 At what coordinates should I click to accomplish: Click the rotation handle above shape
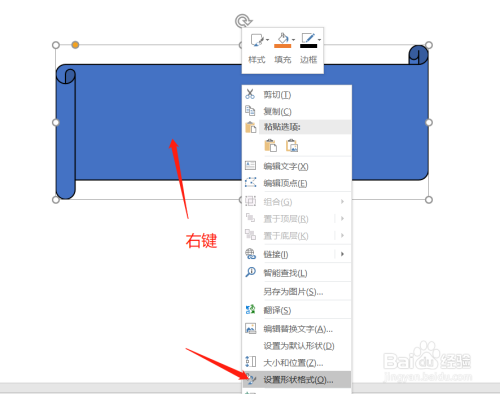(x=243, y=21)
